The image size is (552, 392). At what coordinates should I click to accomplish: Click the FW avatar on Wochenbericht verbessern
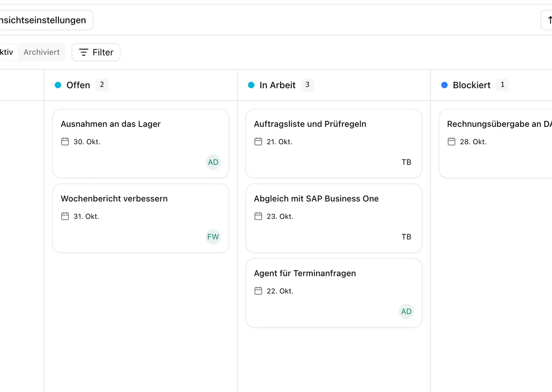[x=213, y=237]
